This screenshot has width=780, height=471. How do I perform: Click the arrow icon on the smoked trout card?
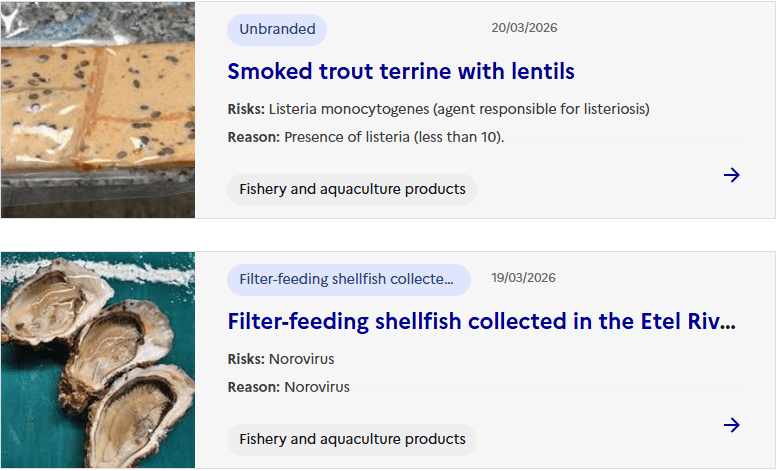tap(731, 176)
